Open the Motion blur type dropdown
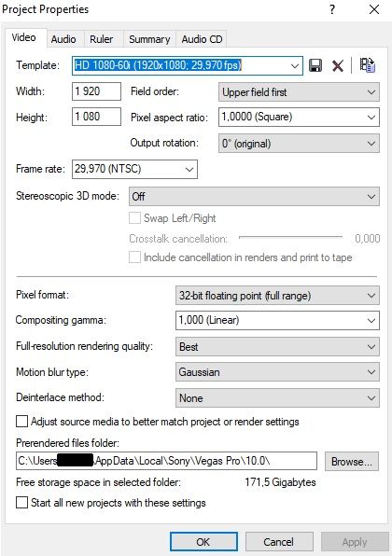 click(x=277, y=372)
